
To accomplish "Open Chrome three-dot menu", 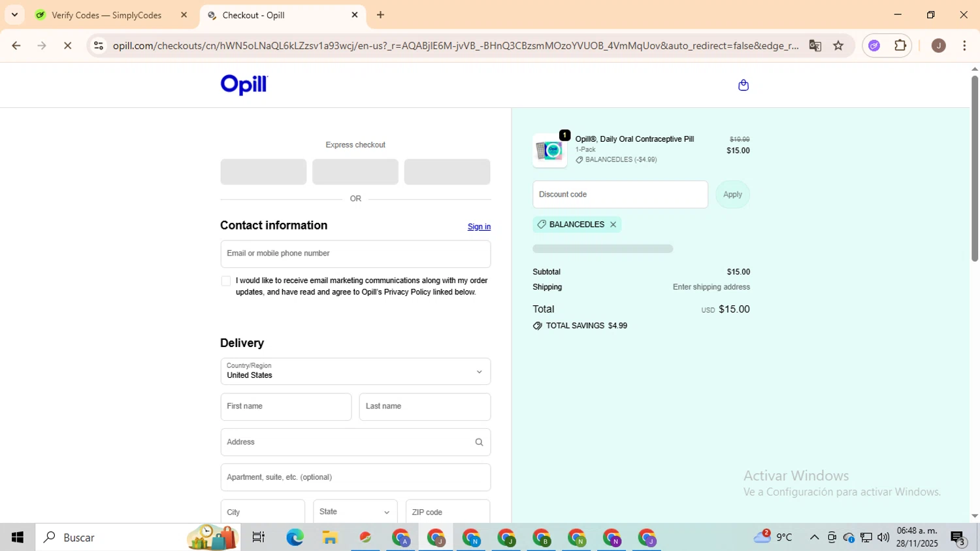I will (x=964, y=46).
